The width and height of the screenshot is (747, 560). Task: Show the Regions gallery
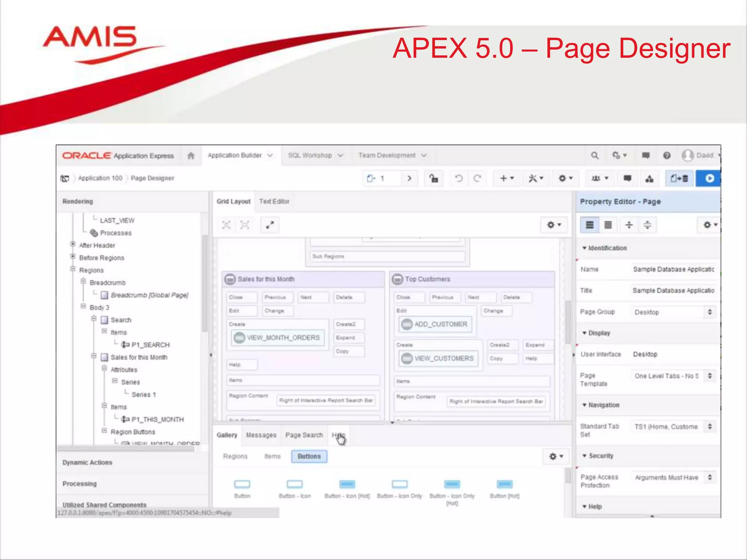(235, 456)
